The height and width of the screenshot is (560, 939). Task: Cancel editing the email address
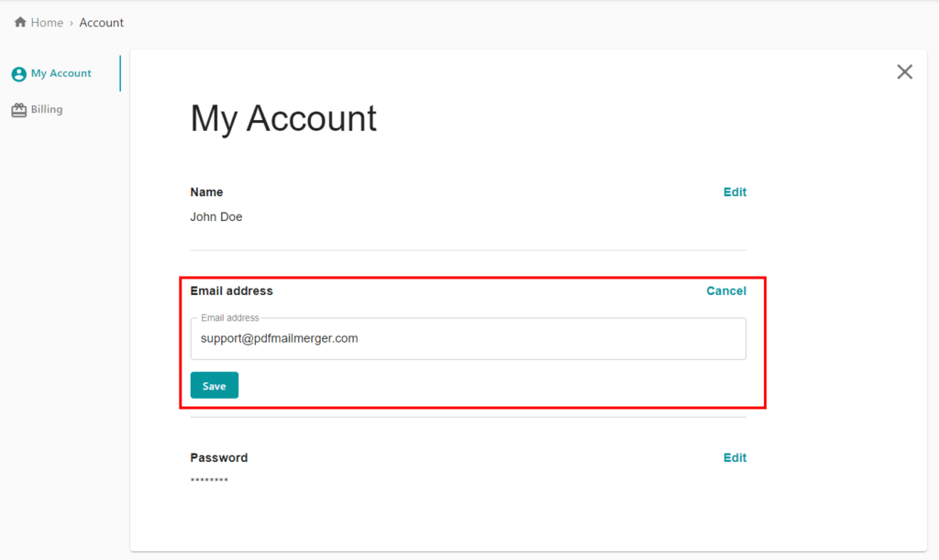(x=725, y=291)
